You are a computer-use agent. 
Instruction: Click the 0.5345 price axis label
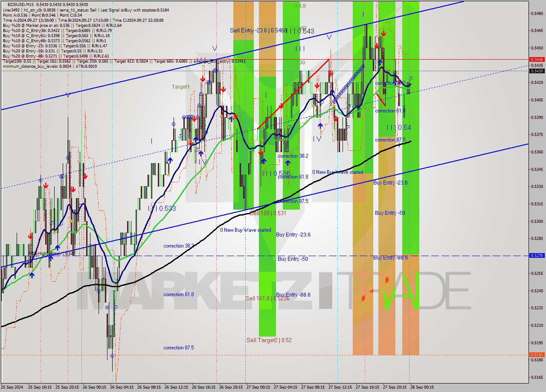click(x=536, y=169)
